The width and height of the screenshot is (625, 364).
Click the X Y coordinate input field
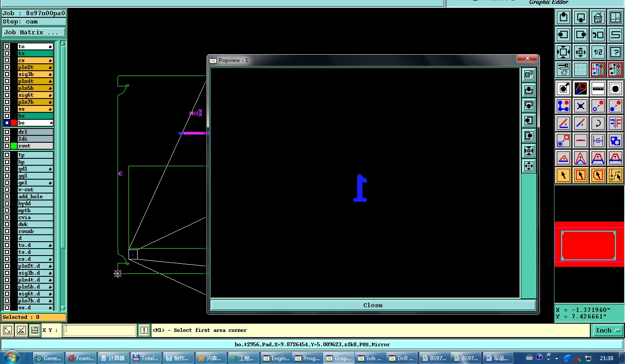tap(100, 331)
